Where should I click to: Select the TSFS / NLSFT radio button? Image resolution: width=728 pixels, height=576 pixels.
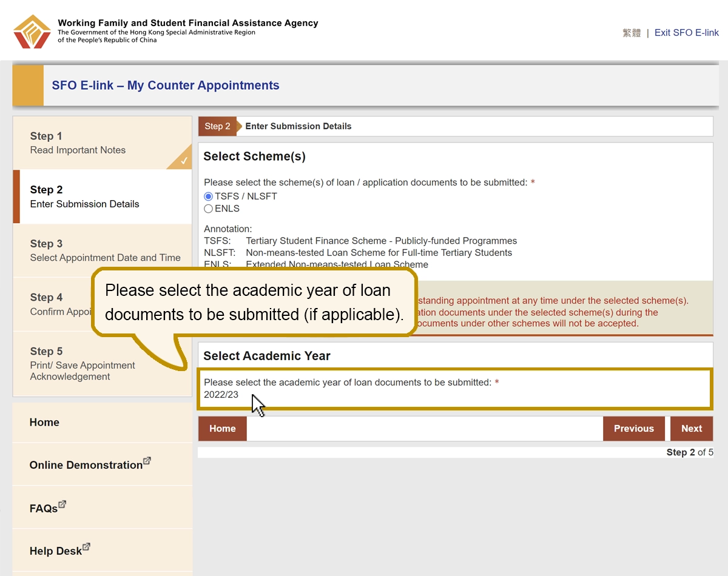point(208,196)
